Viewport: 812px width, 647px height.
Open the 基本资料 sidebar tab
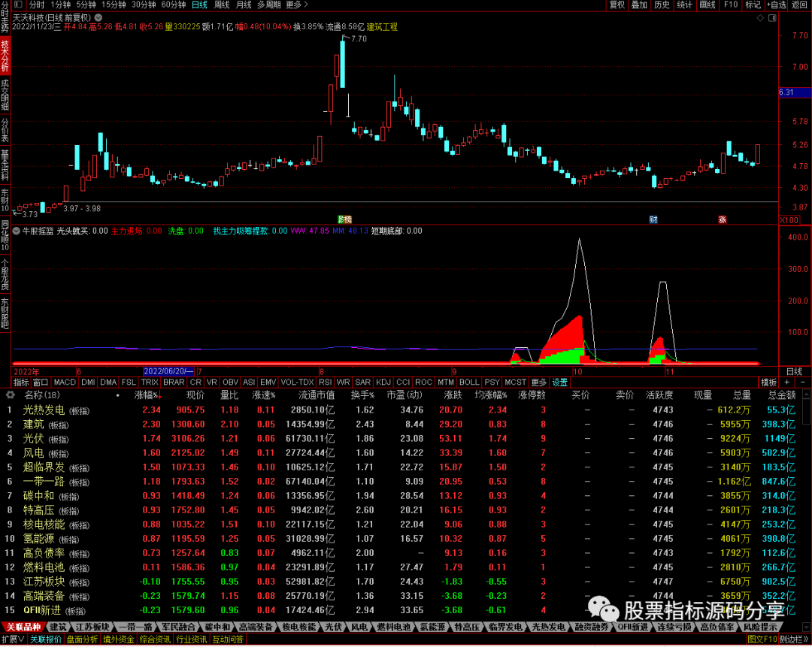pos(5,165)
